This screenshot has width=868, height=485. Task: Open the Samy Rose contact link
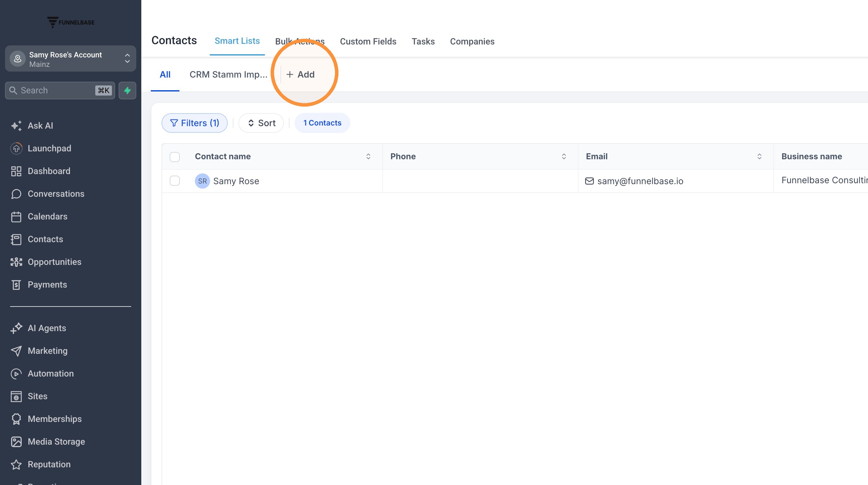pos(236,181)
